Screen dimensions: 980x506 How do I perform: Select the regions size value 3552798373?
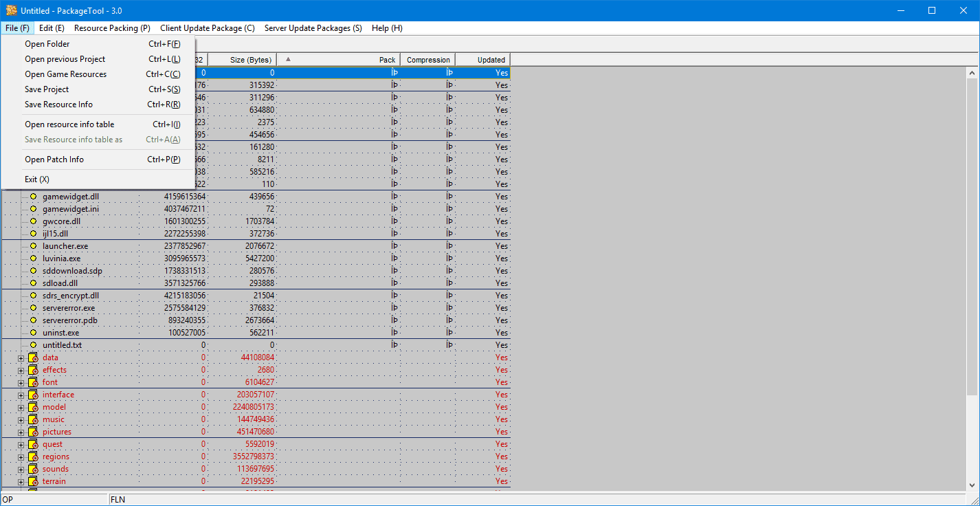(x=254, y=456)
